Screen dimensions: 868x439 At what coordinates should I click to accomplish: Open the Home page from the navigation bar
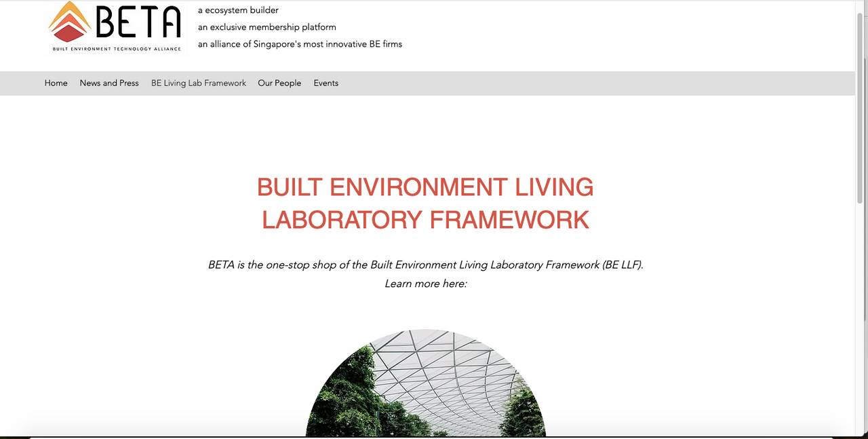click(56, 83)
